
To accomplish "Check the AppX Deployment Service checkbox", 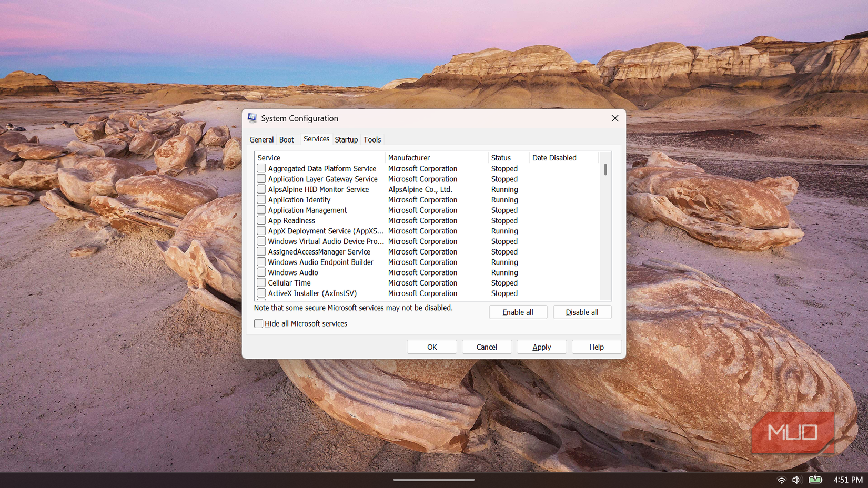I will point(261,231).
